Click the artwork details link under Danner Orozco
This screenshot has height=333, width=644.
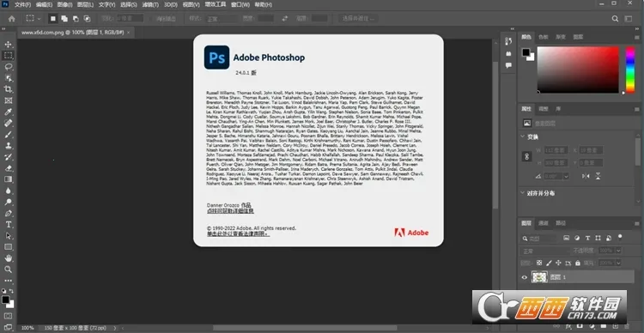pyautogui.click(x=230, y=210)
